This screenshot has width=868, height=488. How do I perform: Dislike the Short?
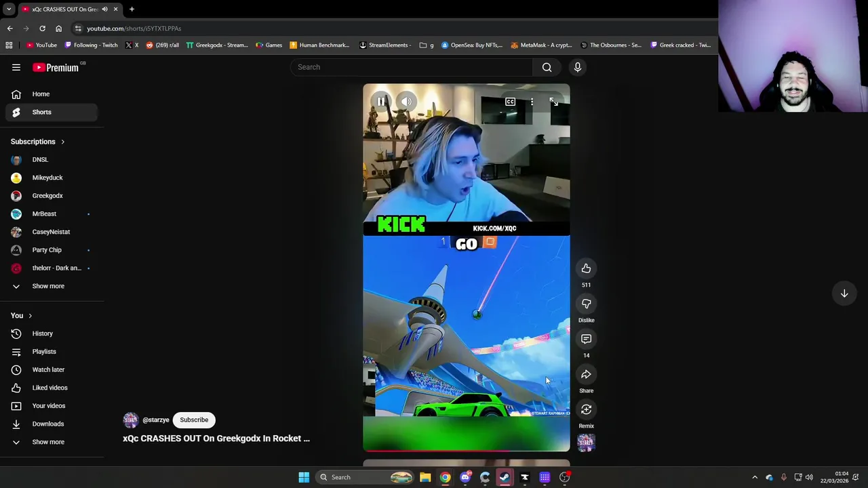(x=586, y=304)
